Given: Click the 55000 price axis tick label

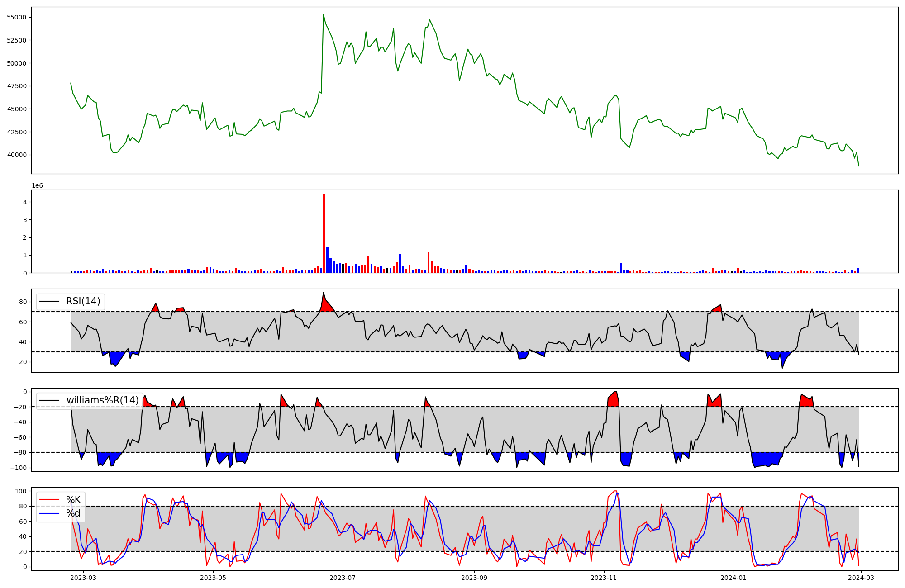Looking at the screenshot, I should pyautogui.click(x=16, y=17).
